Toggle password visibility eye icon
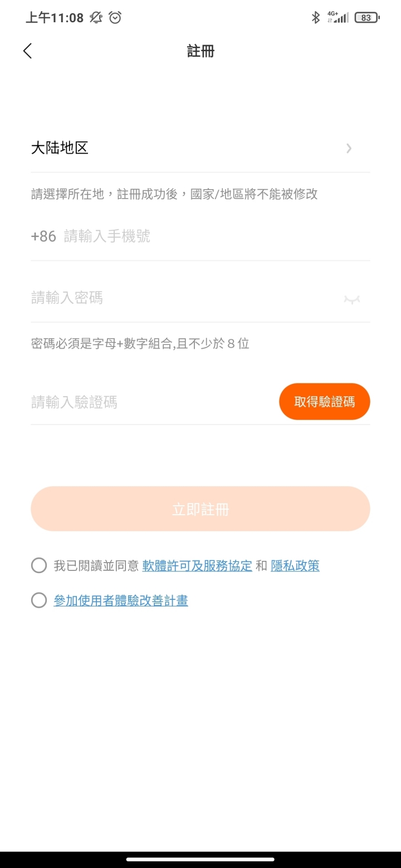Screen dimensions: 401x868 click(351, 299)
